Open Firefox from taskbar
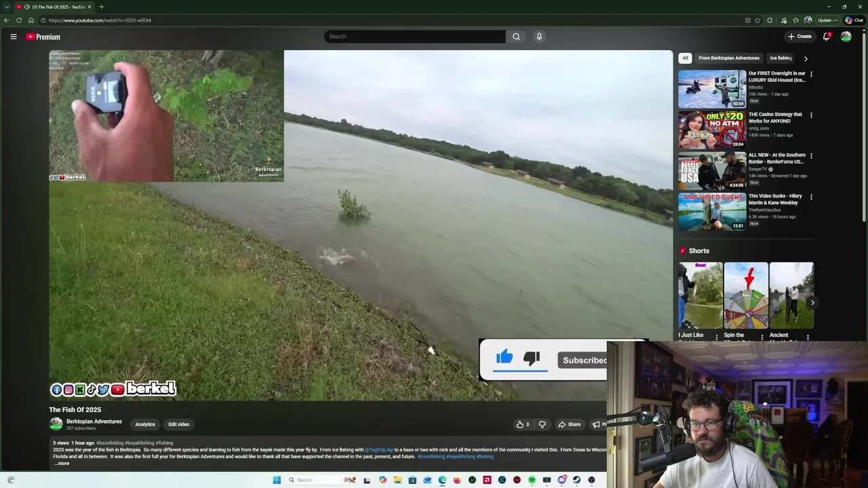This screenshot has height=488, width=868. point(457,480)
